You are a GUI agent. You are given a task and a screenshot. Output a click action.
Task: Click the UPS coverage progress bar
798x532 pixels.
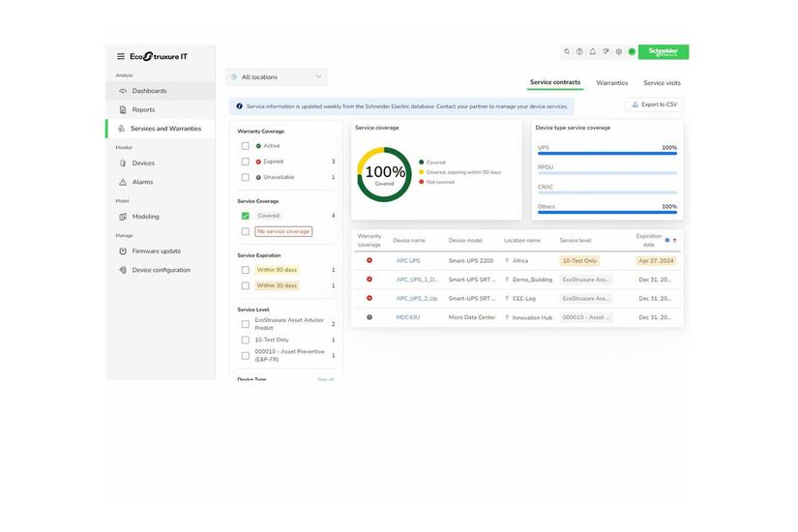tap(607, 154)
